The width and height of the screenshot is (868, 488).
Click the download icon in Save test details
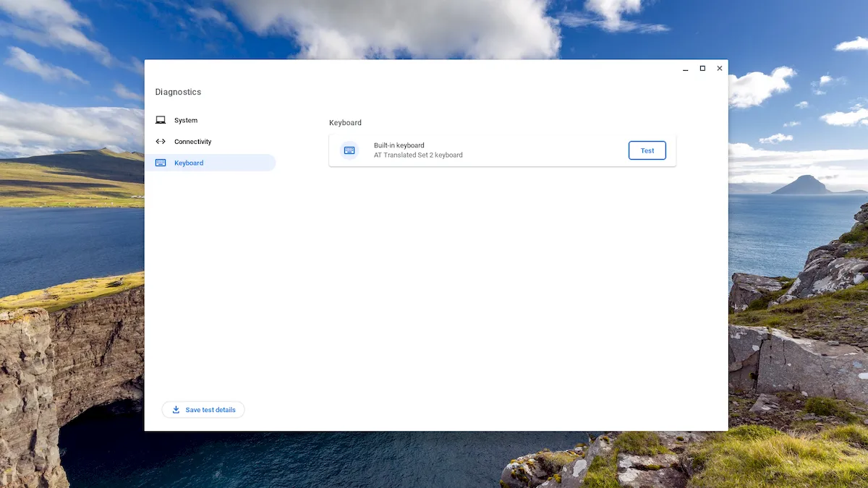point(176,410)
